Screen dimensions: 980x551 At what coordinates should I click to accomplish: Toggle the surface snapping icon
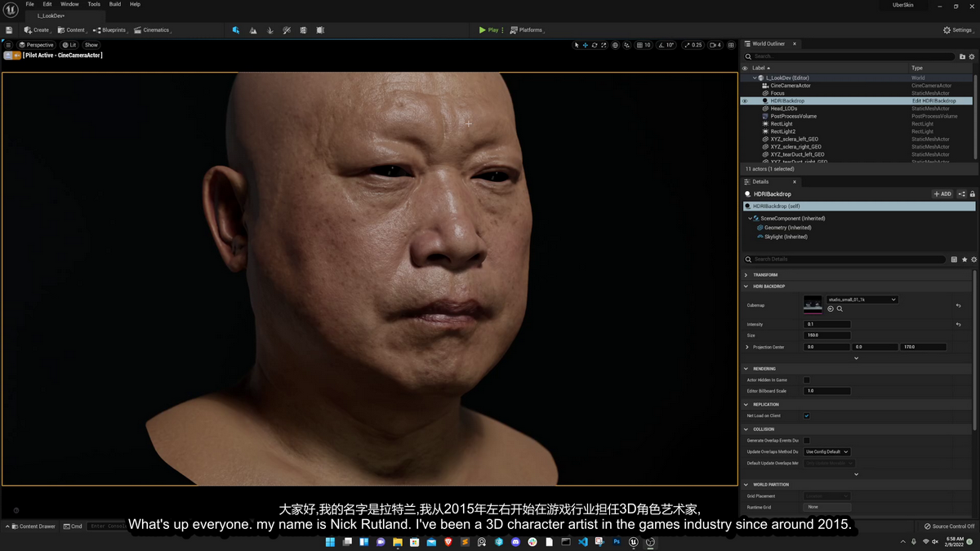(627, 45)
